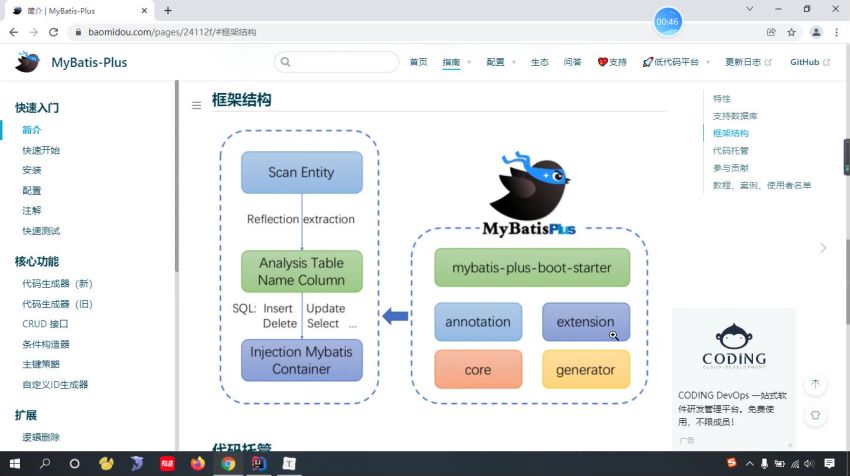Viewport: 850px width, 476px height.
Task: Open 逻辑删除 in sidebar
Action: coord(41,437)
